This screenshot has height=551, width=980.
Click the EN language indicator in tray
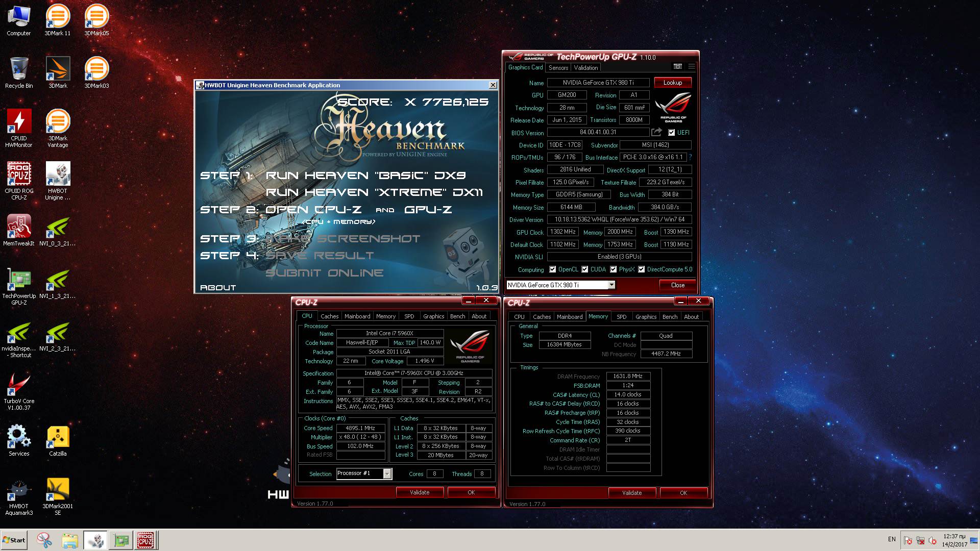click(x=892, y=539)
